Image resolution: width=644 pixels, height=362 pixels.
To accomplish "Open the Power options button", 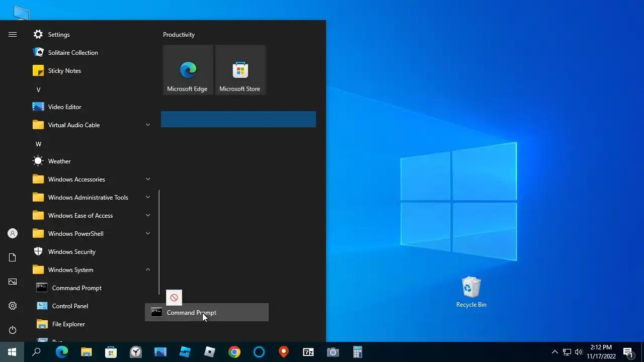I will (13, 330).
